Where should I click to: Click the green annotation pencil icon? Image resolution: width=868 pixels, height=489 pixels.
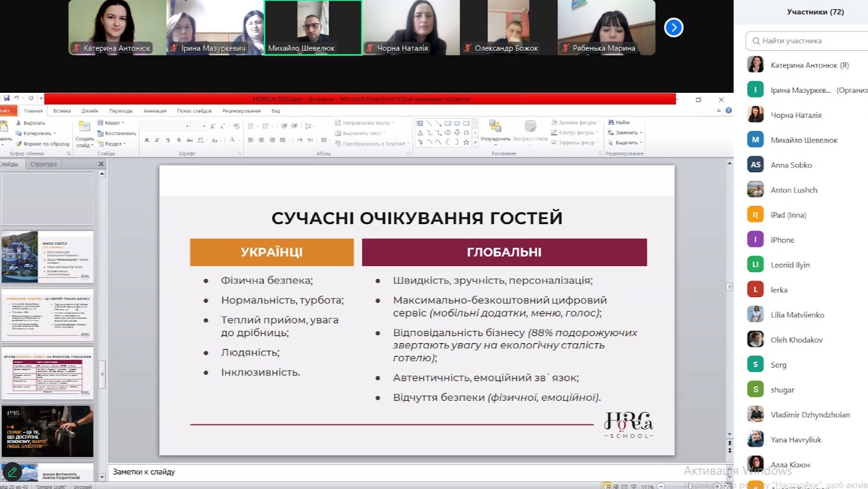[12, 471]
